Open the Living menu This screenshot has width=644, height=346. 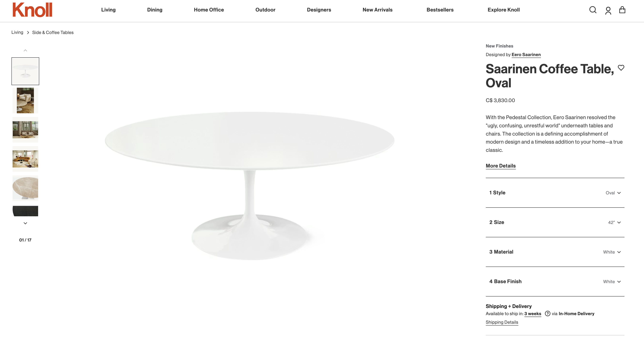[x=108, y=10]
